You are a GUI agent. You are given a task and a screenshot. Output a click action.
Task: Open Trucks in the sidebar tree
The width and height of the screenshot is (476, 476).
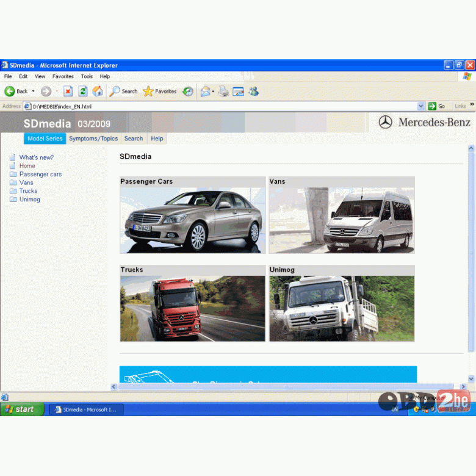coord(28,191)
